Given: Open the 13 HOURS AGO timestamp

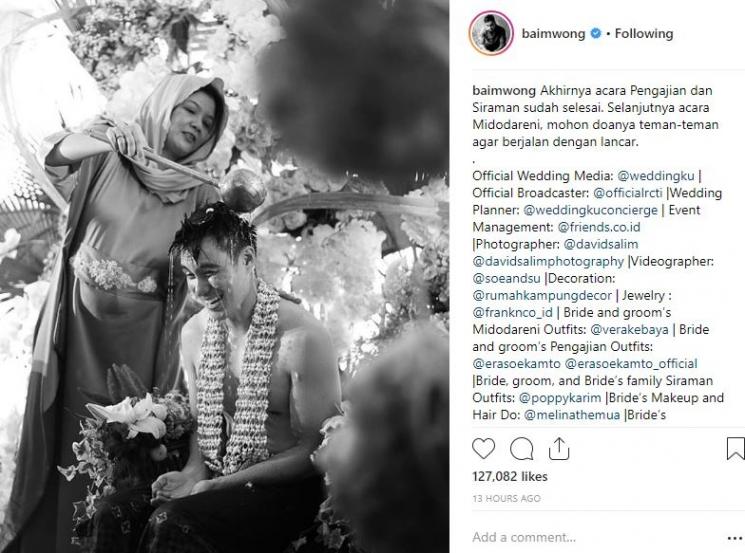Looking at the screenshot, I should 506,498.
